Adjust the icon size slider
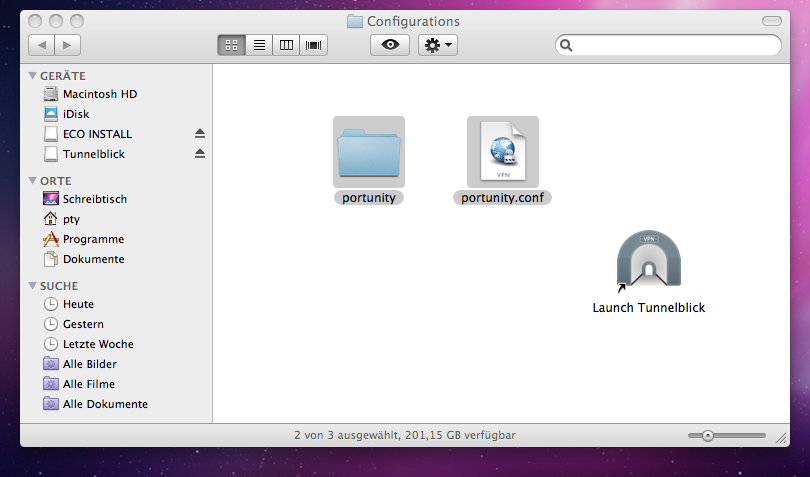Viewport: 810px width, 477px height. tap(708, 436)
